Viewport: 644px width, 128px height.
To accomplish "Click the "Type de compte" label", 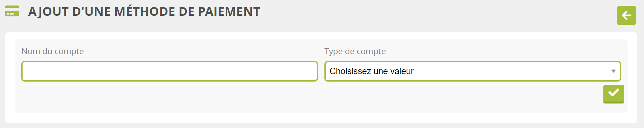I will 355,51.
